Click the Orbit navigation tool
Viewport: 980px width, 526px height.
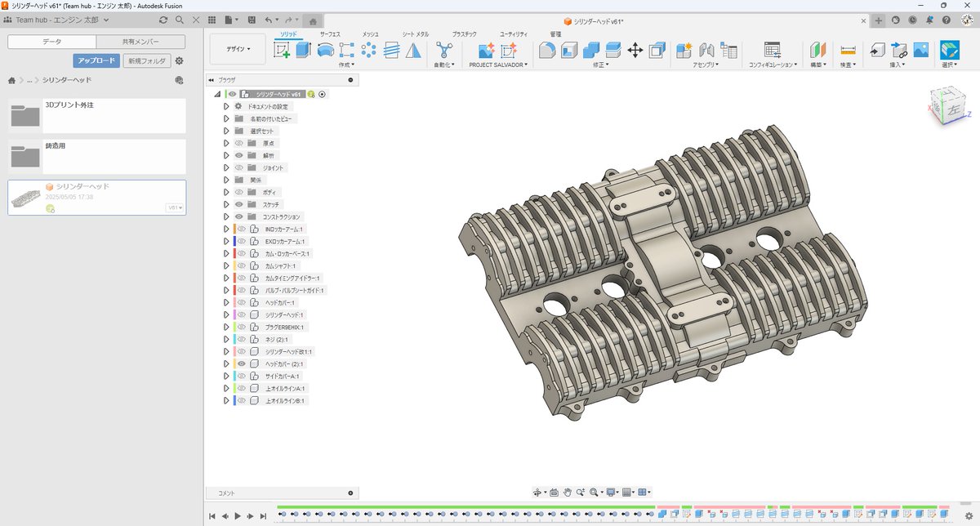(x=537, y=493)
